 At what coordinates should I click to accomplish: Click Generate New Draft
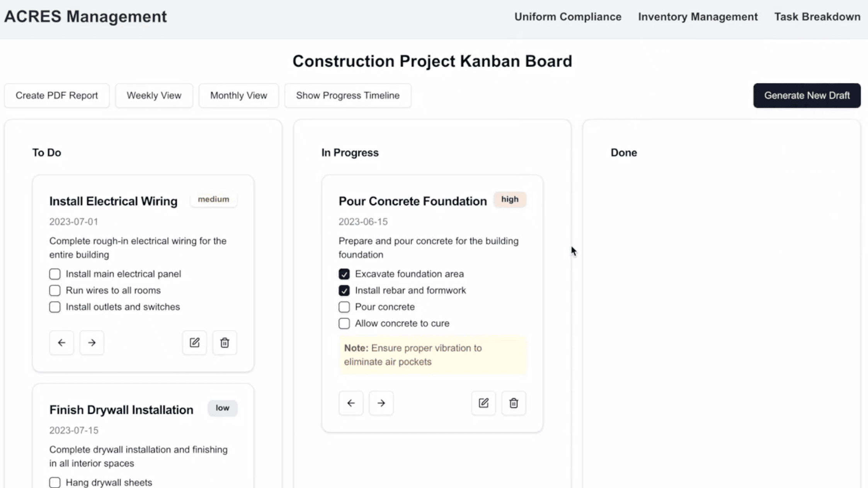point(807,95)
